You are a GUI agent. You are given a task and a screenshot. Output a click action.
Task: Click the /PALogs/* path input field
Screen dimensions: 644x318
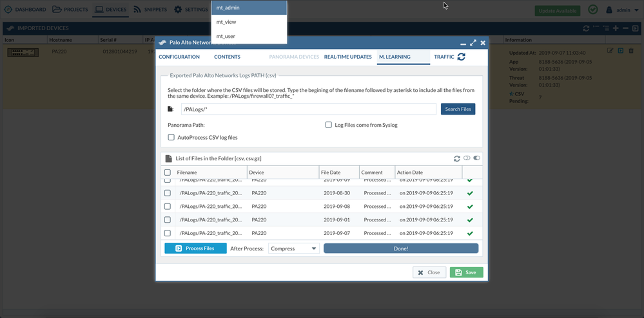pyautogui.click(x=307, y=109)
